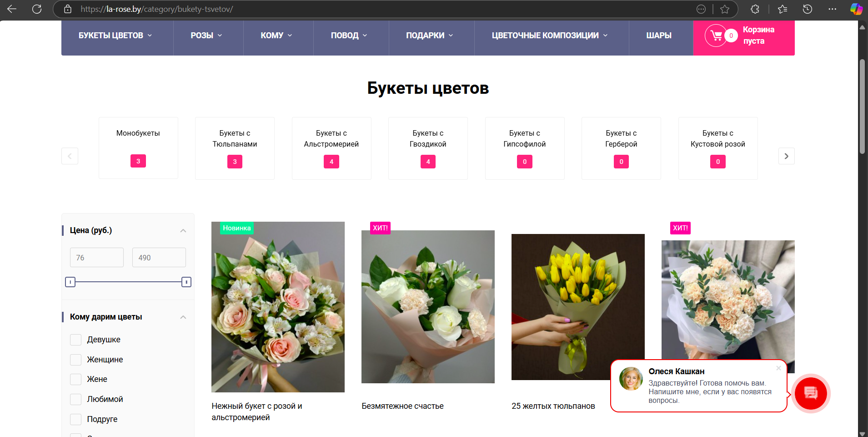Open the browser history icon
This screenshot has height=437, width=868.
coord(808,9)
